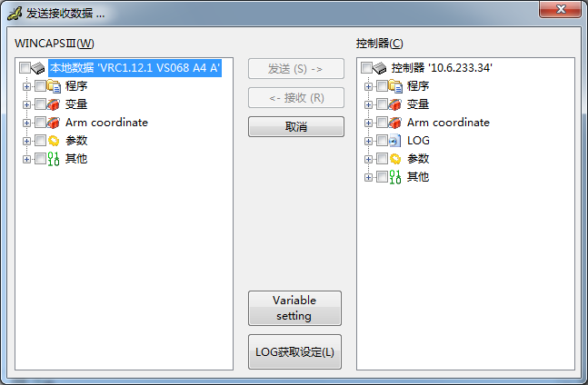Open the Variable setting button
588x385 pixels.
[x=294, y=308]
